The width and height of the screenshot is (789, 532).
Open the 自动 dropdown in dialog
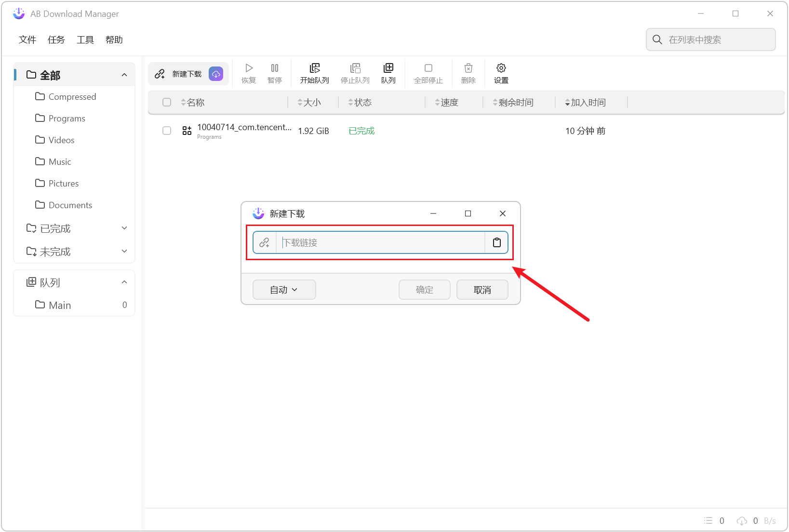pos(284,290)
